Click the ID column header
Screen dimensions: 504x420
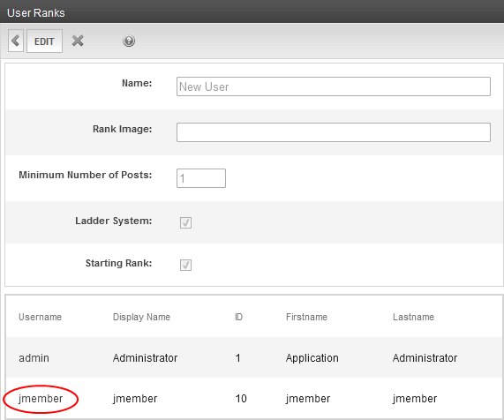point(238,317)
